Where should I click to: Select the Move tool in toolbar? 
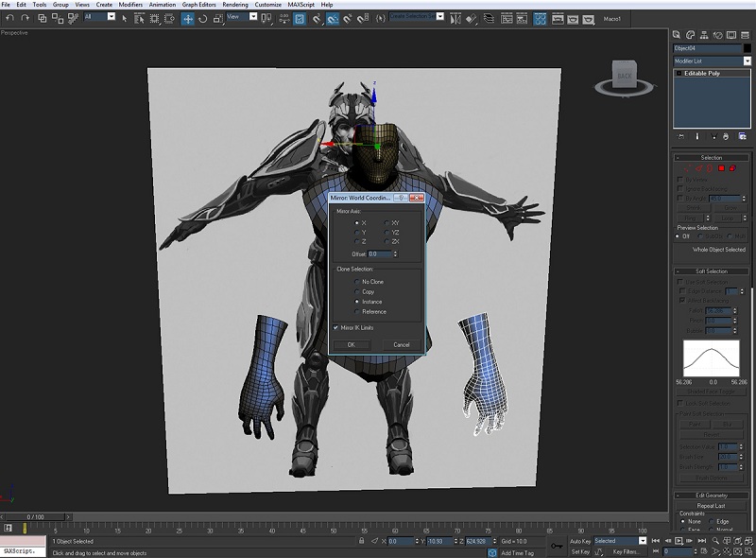187,18
